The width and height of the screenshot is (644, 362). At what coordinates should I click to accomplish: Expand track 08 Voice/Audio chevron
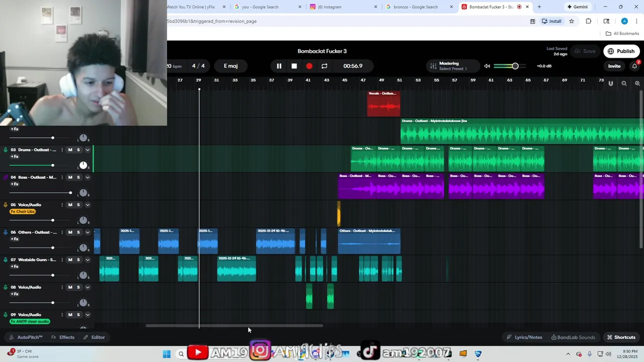point(88,287)
